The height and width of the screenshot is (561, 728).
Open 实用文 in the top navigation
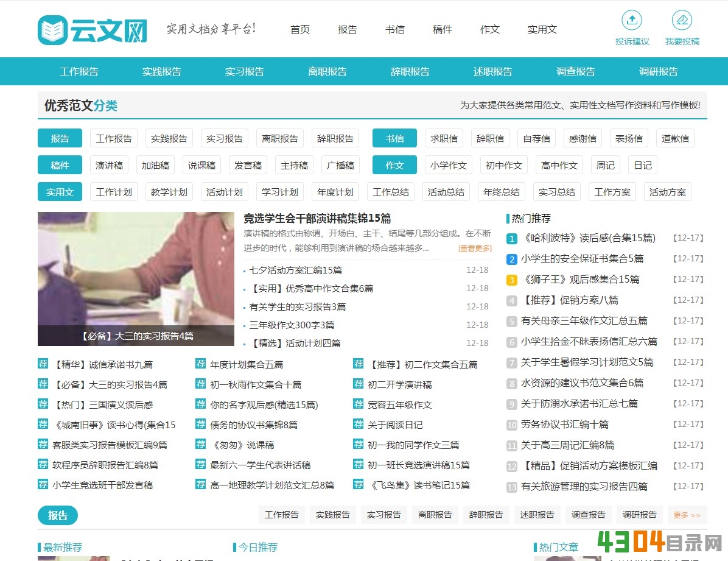pos(542,30)
